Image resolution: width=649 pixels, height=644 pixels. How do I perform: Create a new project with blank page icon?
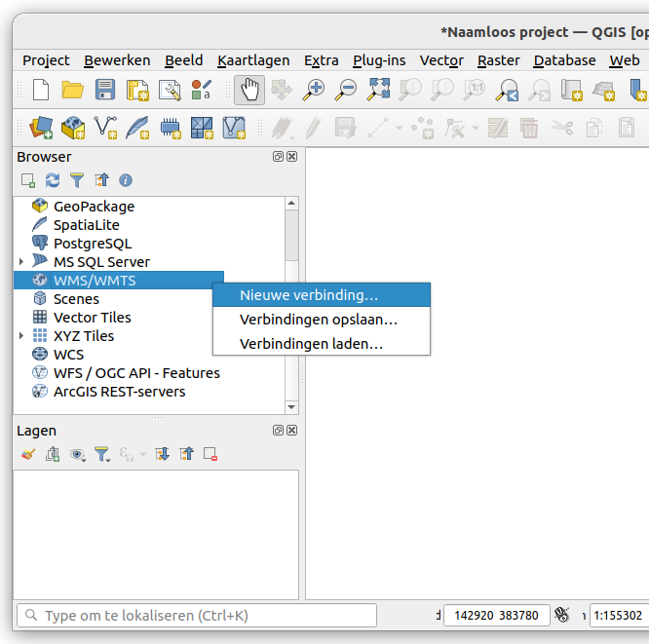click(41, 90)
